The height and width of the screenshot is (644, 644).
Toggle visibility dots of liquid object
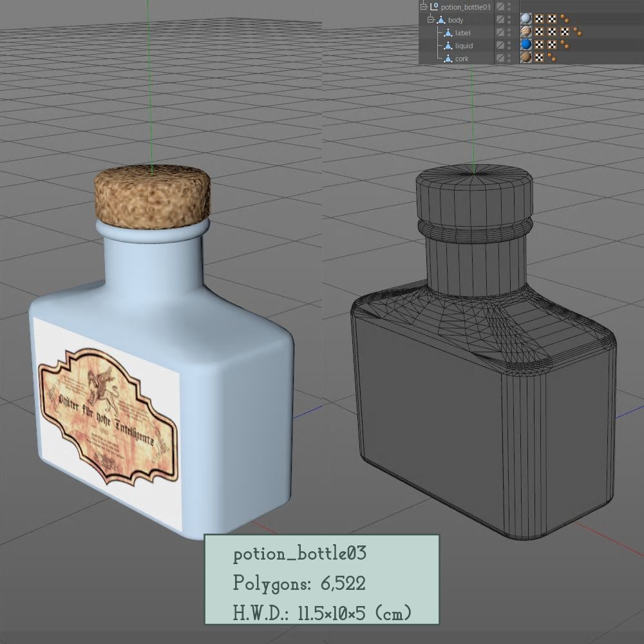pyautogui.click(x=509, y=45)
